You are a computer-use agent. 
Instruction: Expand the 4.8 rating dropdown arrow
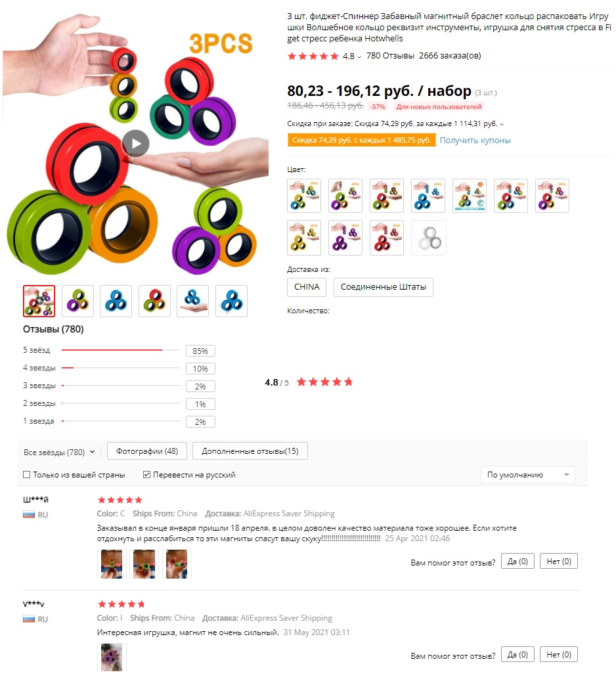[359, 57]
